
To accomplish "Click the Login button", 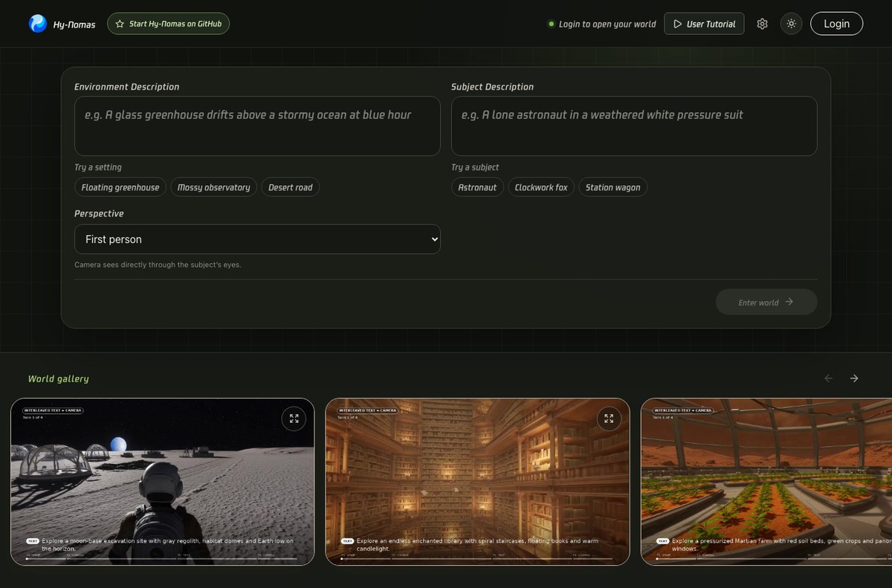I will pos(836,24).
